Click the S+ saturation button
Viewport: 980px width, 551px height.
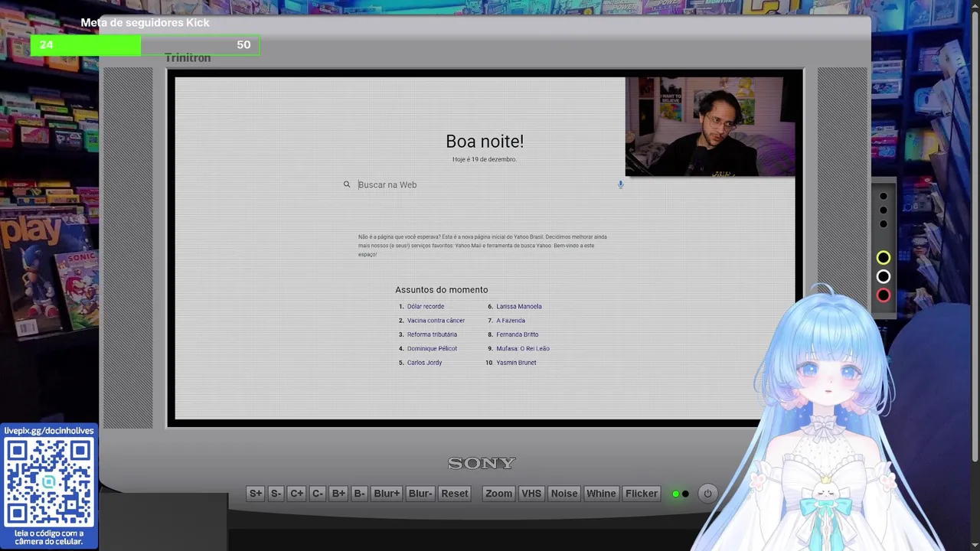[256, 494]
